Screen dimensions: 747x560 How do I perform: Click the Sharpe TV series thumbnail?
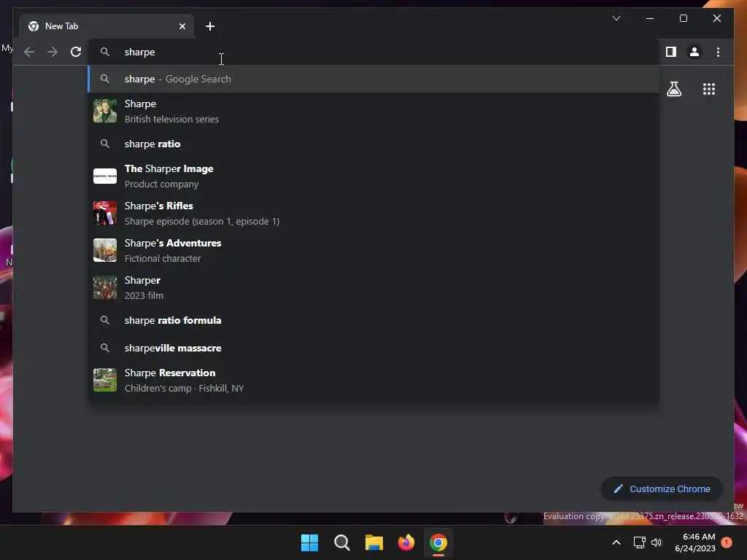[105, 111]
